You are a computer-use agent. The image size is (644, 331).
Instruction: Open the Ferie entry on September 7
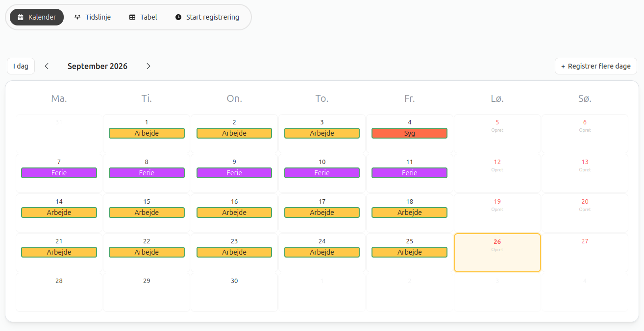[x=59, y=173]
